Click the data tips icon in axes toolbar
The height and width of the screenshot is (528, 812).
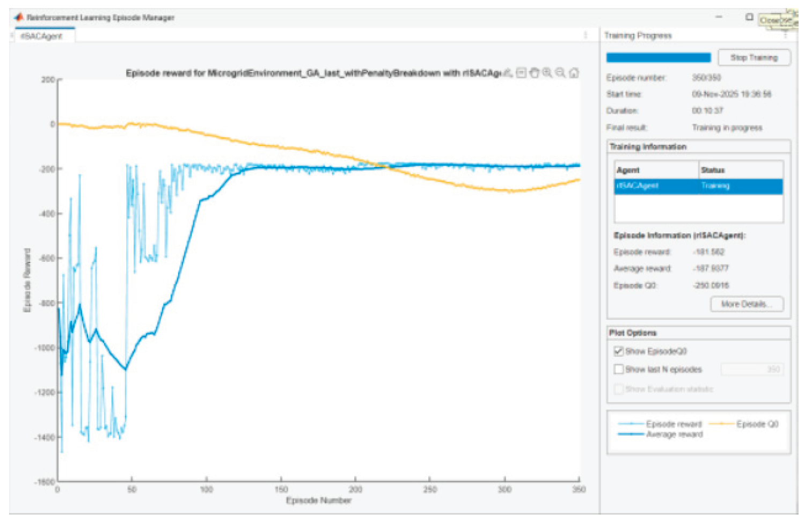point(521,73)
